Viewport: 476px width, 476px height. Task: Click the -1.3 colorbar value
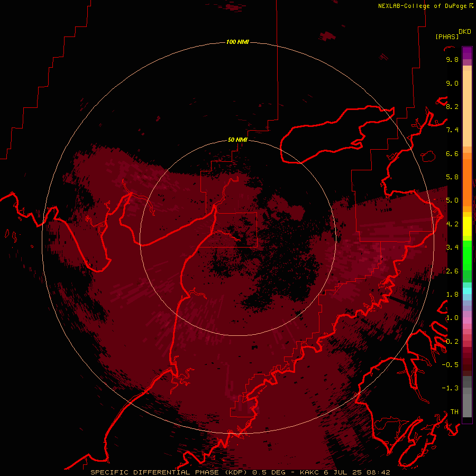(x=450, y=388)
